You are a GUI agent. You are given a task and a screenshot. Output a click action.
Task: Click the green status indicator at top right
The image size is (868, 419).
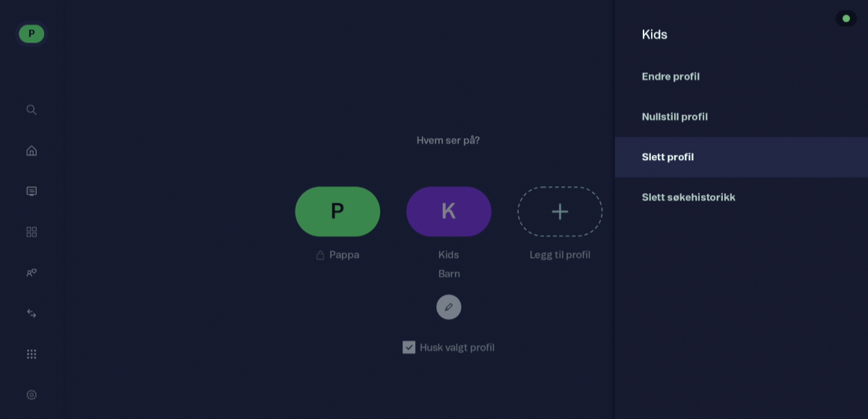[x=846, y=18]
